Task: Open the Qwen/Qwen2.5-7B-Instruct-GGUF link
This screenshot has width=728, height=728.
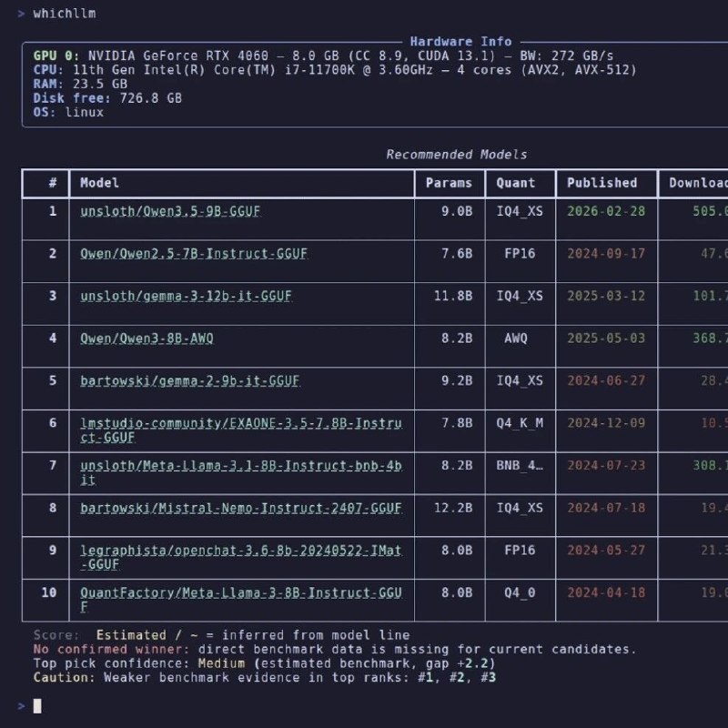Action: 194,254
